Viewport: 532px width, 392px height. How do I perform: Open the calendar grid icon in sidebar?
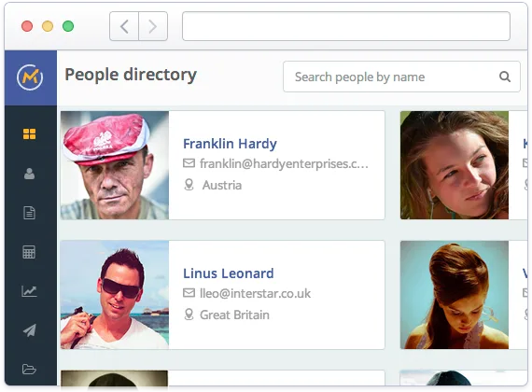click(29, 252)
